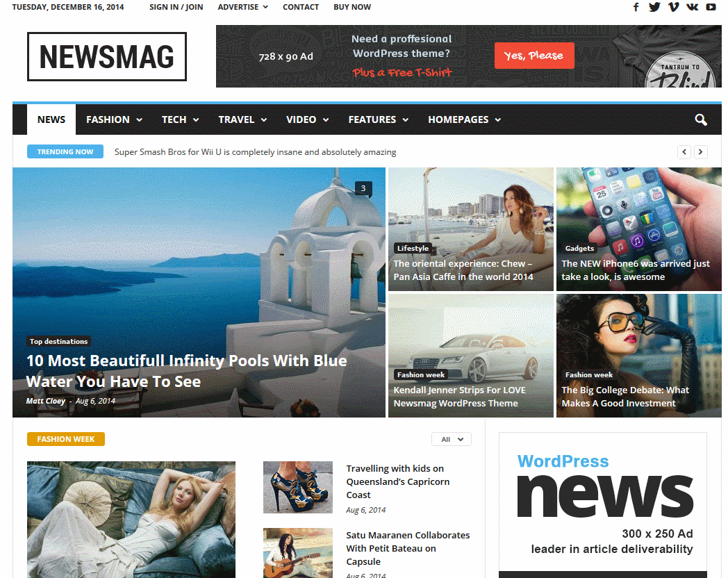Click the search magnifier icon
The height and width of the screenshot is (578, 728).
point(701,119)
